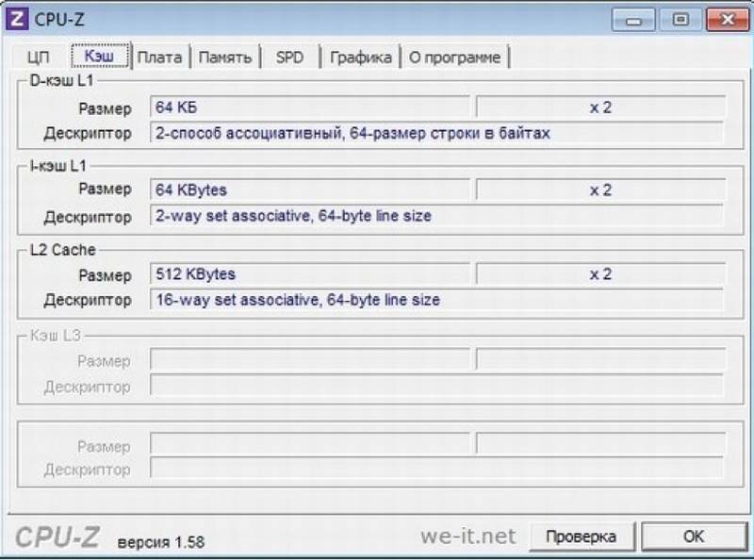Click the Проверка button

tap(581, 536)
